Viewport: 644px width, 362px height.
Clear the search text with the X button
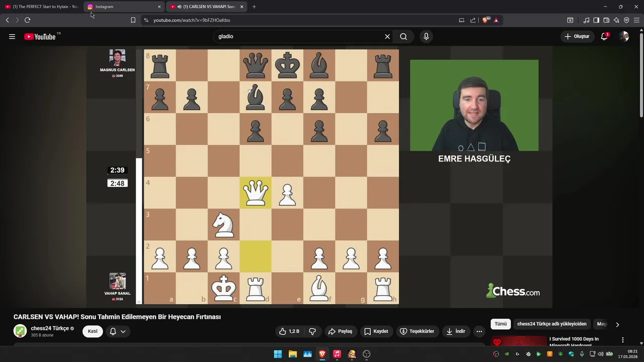coord(387,37)
